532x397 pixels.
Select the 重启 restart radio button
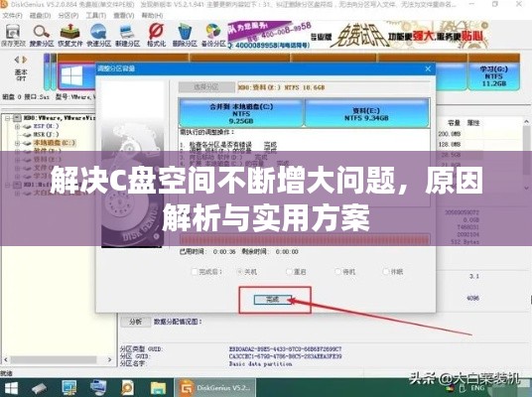point(289,272)
